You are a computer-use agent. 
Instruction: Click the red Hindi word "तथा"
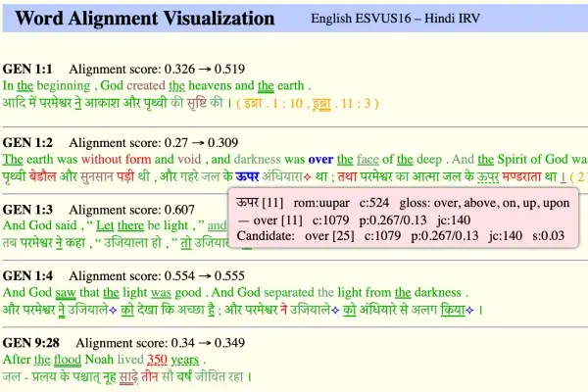coord(347,176)
